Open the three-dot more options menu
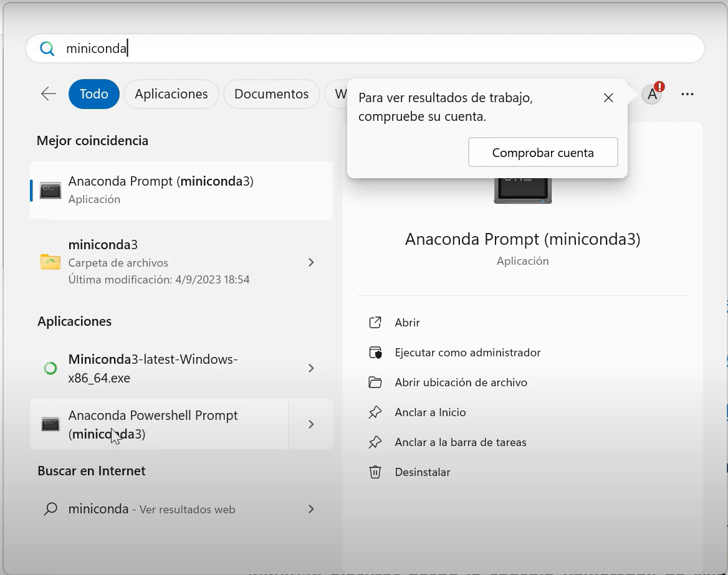Screen dimensions: 728x575 click(687, 93)
